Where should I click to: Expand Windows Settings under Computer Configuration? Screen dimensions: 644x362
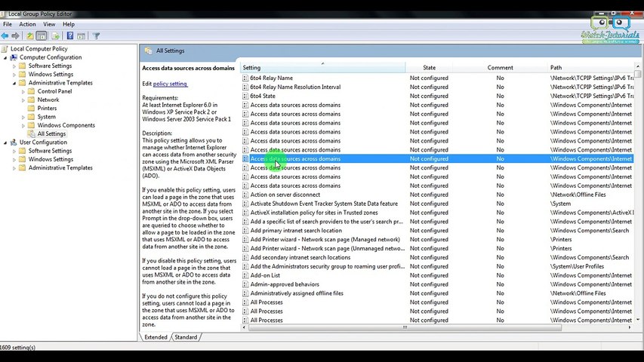pos(14,75)
